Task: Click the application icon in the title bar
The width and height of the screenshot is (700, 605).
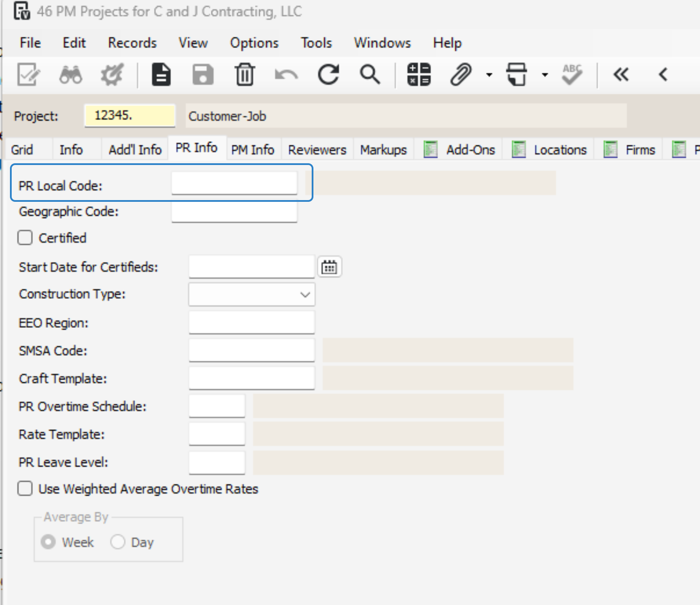Action: click(x=22, y=11)
